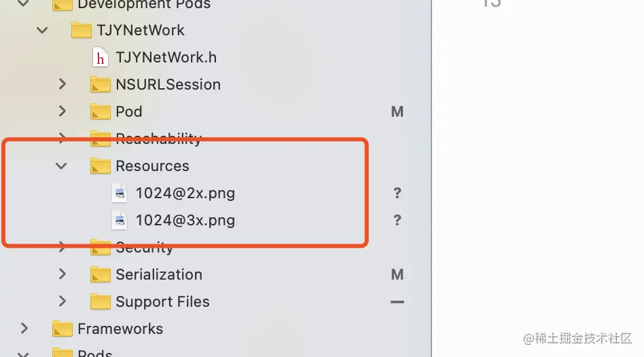Click the 1024@3x.png image file icon
Screen dimensions: 644x357
(120, 221)
